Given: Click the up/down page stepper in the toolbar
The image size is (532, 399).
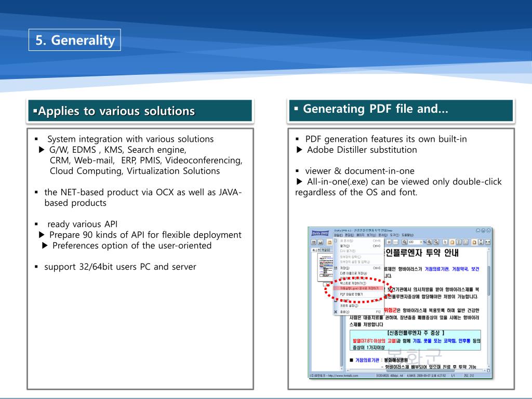Looking at the screenshot, I should (x=481, y=242).
